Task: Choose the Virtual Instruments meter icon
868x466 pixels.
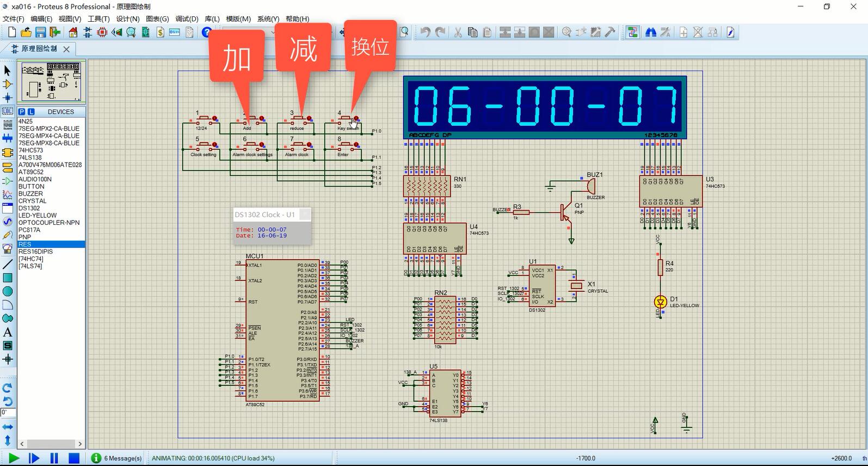Action: tap(8, 249)
